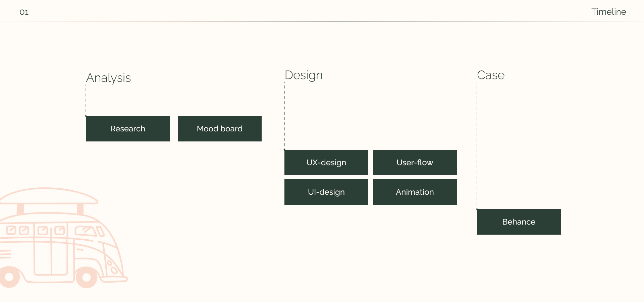The image size is (644, 302).
Task: Select the UI-design block
Action: 326,192
